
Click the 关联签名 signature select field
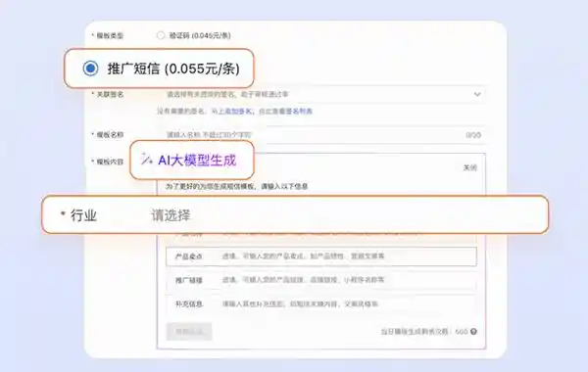click(x=322, y=94)
